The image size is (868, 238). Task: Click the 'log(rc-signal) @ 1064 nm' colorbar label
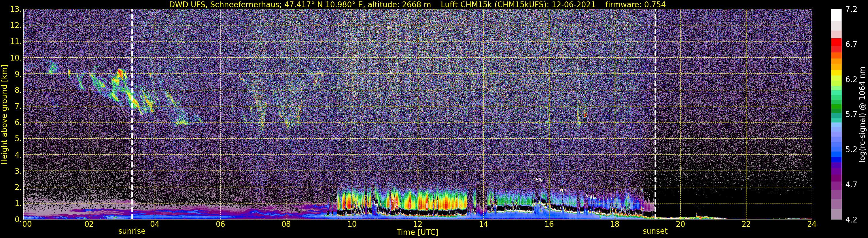(862, 115)
